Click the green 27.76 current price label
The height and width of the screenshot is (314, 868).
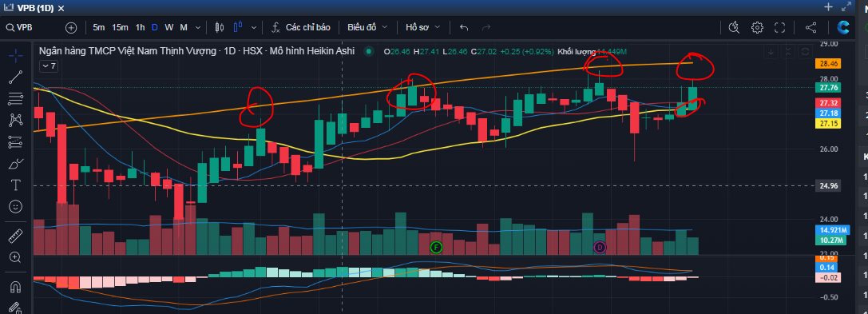pos(829,88)
